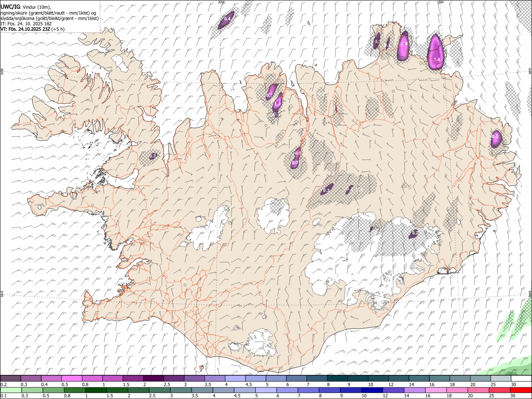Click the 0.4 value label over the sea

coord(227,19)
